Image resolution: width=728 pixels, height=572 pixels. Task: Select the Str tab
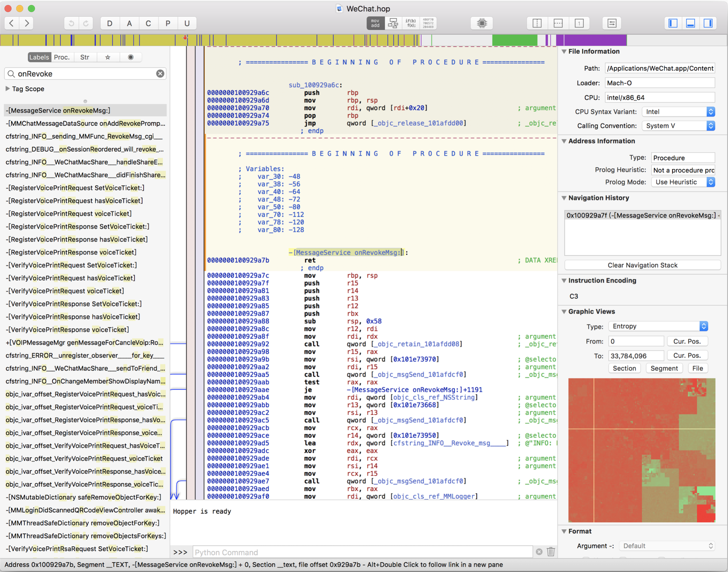tap(85, 57)
